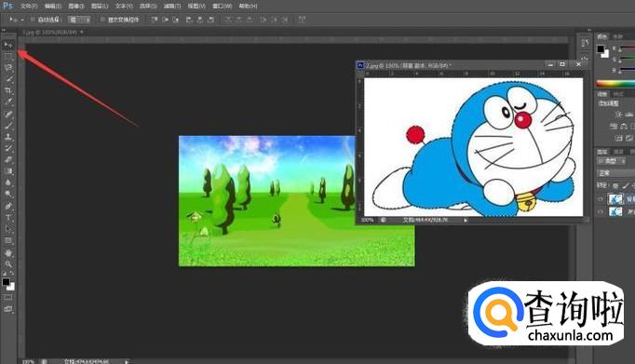Select the Dodge tool

pos(8,194)
